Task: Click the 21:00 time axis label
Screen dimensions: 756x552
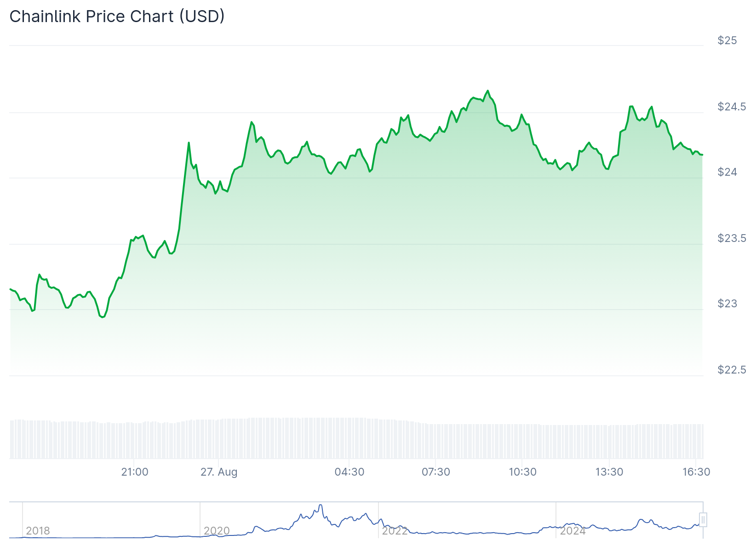Action: [x=135, y=472]
